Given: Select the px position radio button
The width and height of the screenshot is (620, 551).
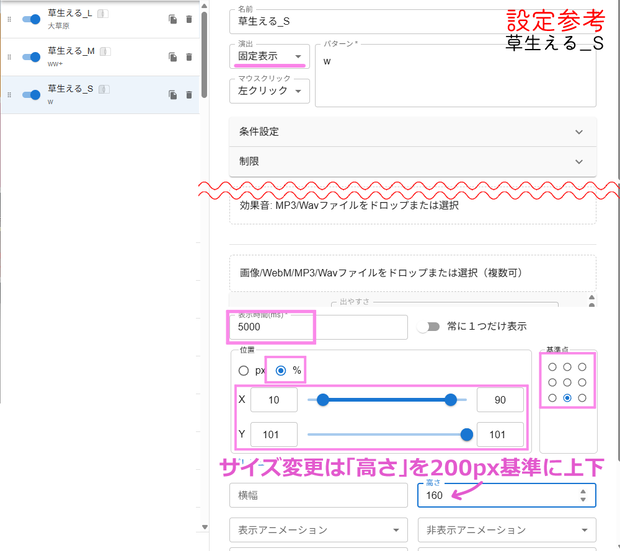Looking at the screenshot, I should [244, 371].
